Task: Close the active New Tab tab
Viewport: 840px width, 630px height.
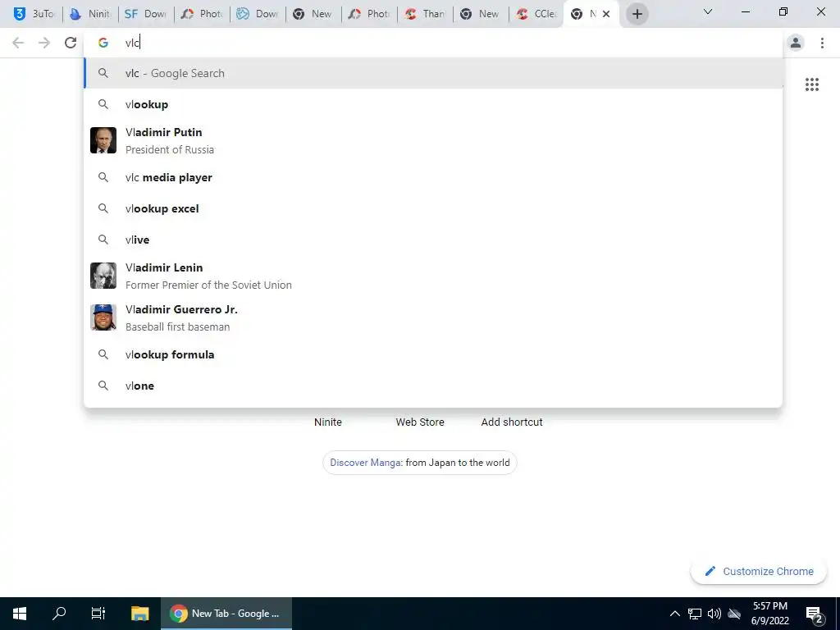Action: (x=606, y=14)
